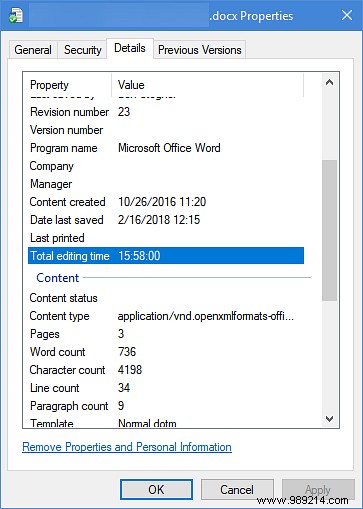This screenshot has height=509, width=363.
Task: Select the Program name row
Action: [166, 148]
